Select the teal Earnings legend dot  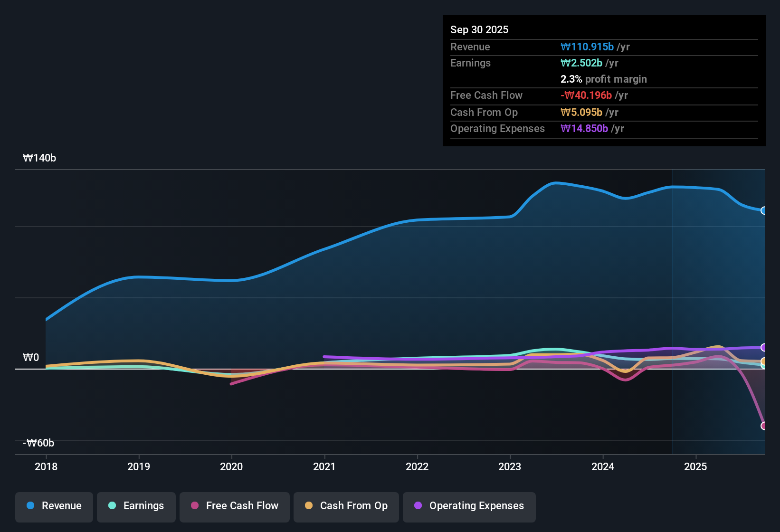click(112, 506)
